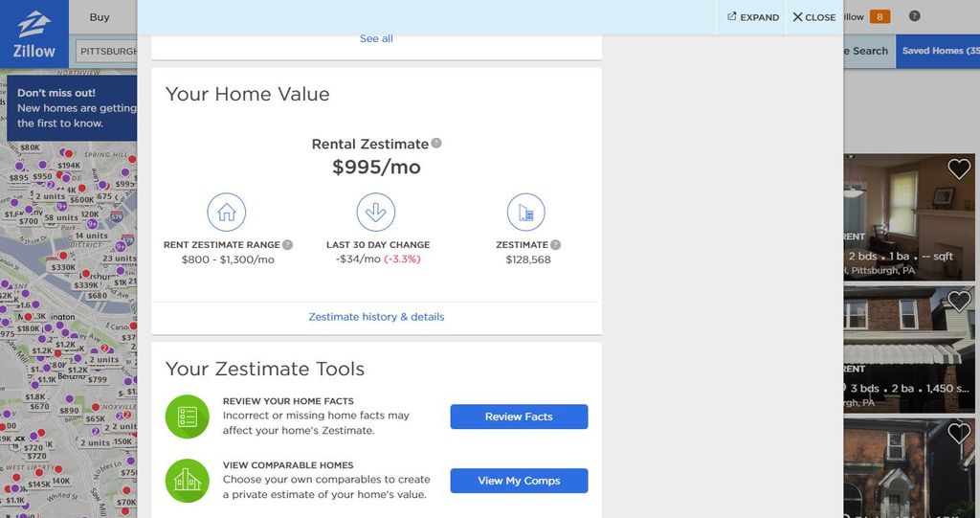This screenshot has width=980, height=518.
Task: Click the $145K map price marker
Action: 38,484
